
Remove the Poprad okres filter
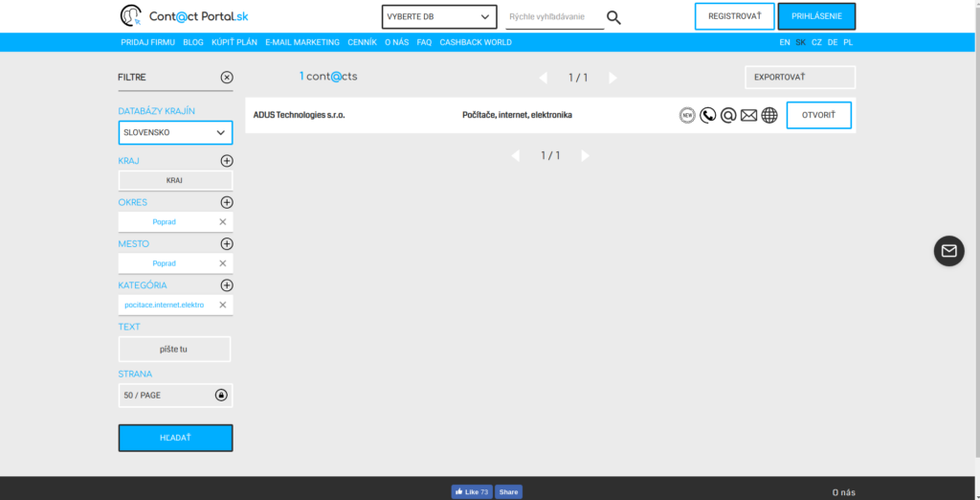pos(223,222)
